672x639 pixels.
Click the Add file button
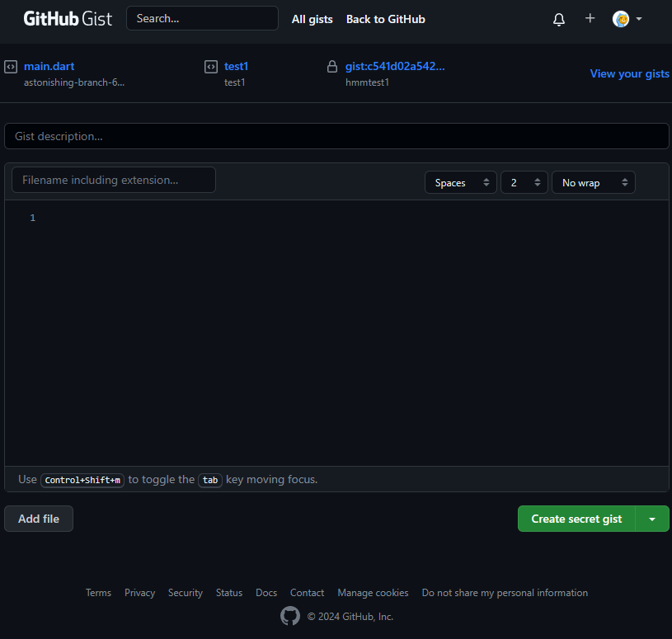point(39,519)
